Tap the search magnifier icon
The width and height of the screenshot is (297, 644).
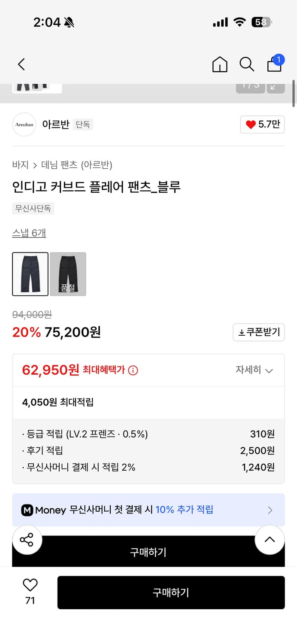coord(247,64)
